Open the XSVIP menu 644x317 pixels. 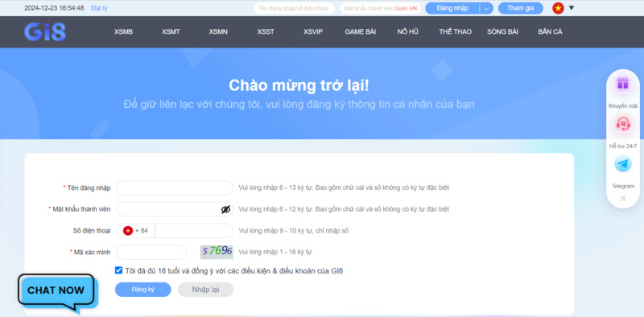tap(313, 31)
